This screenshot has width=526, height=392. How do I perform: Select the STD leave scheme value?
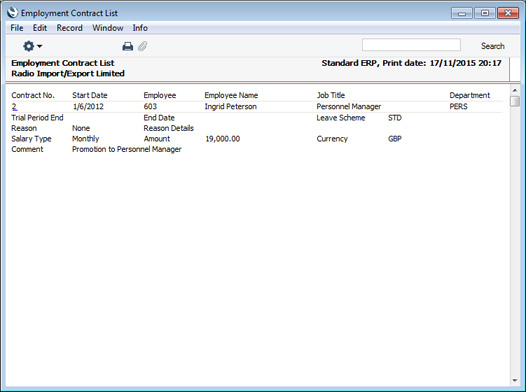tap(395, 118)
